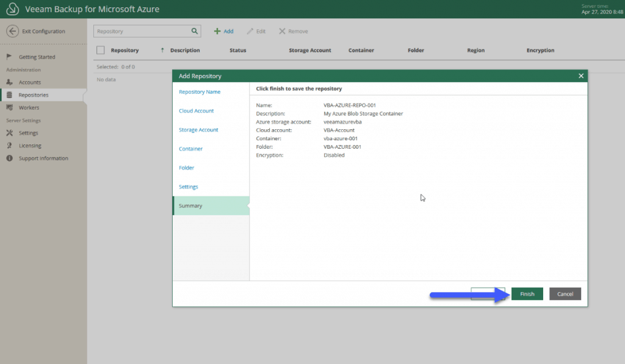Toggle the select-all repositories checkbox
This screenshot has width=625, height=364.
pos(101,50)
